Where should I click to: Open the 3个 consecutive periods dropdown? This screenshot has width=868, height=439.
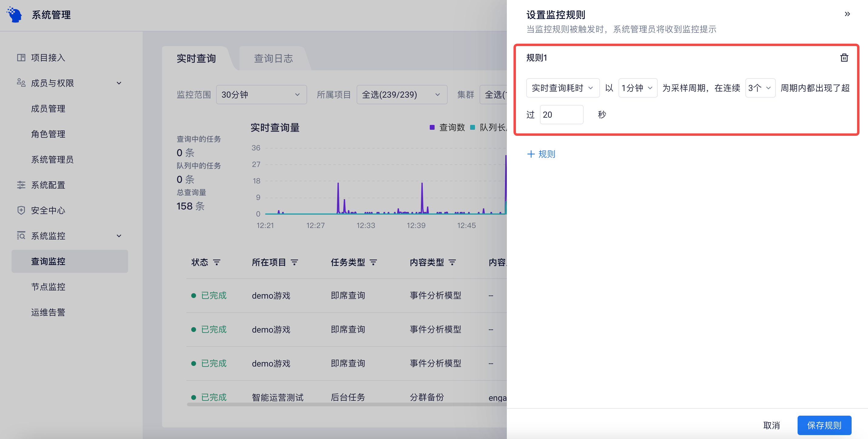tap(760, 88)
